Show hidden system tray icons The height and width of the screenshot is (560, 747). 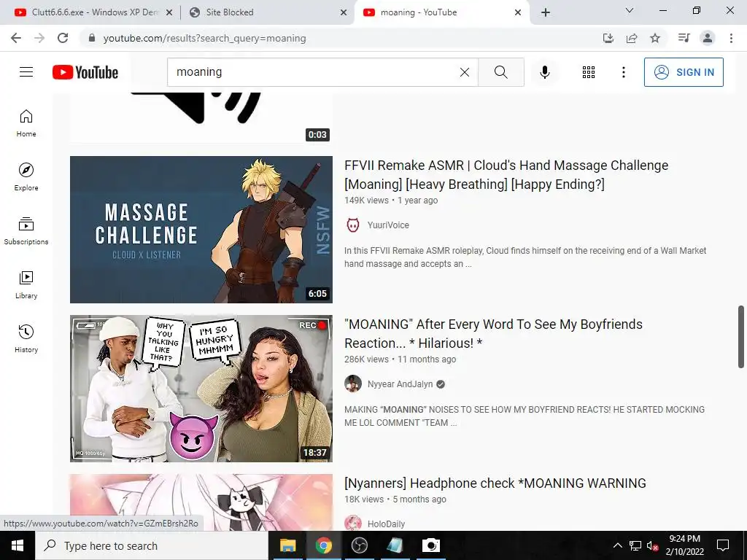617,545
